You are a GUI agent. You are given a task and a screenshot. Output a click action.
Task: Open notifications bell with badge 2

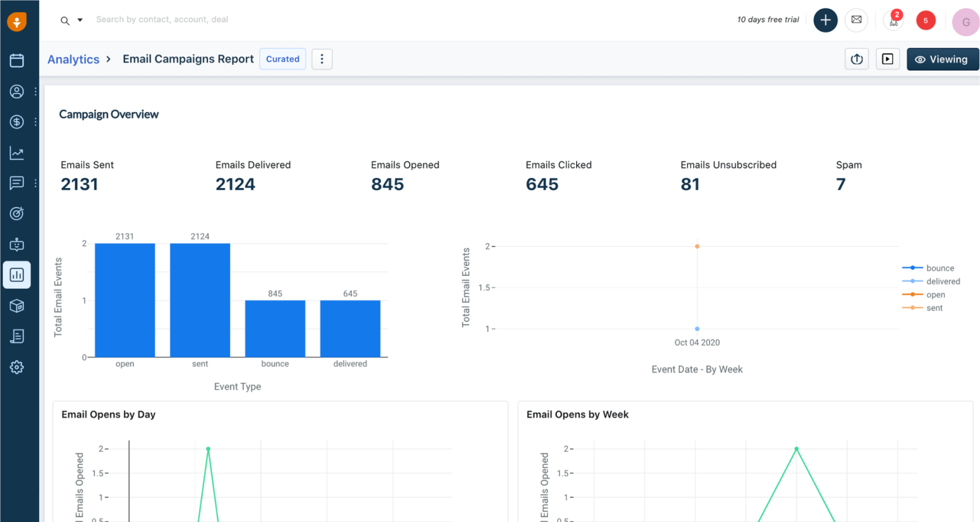tap(894, 20)
